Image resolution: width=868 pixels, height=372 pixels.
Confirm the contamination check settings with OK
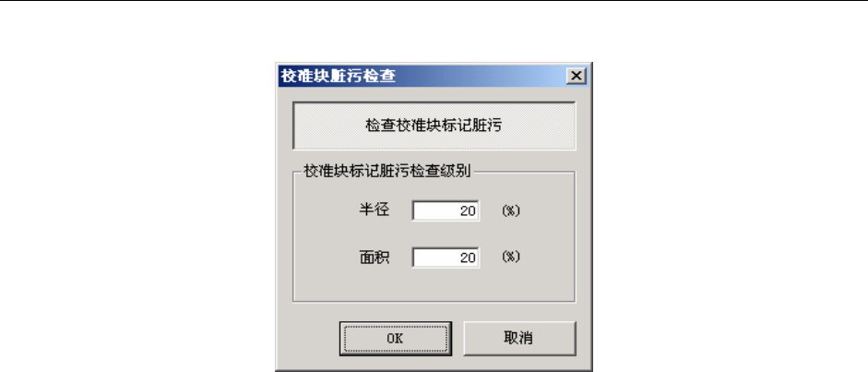coord(395,339)
